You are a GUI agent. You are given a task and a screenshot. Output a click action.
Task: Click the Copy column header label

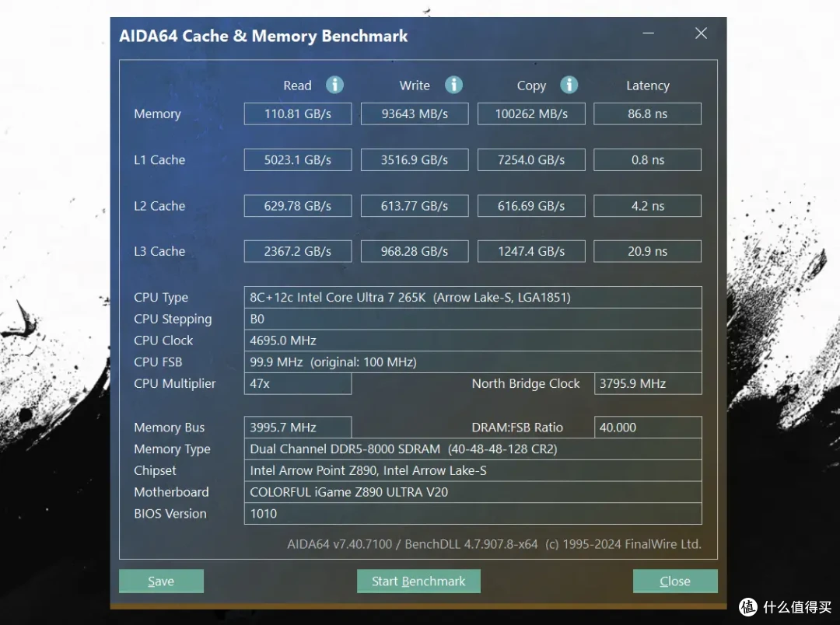pyautogui.click(x=531, y=86)
